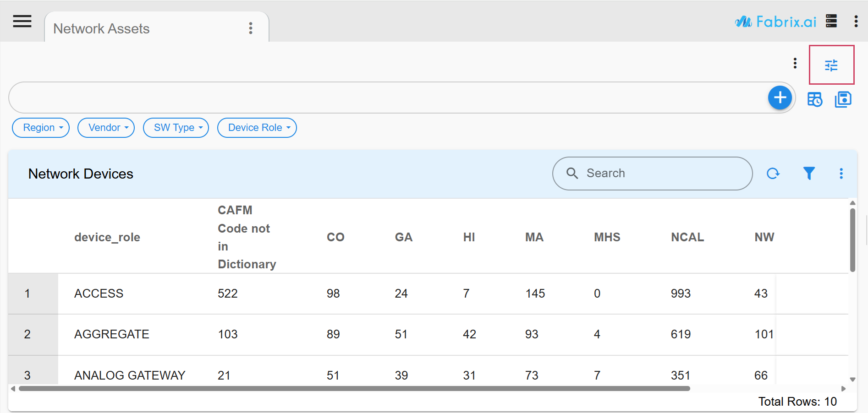Refresh the Network Devices table
This screenshot has height=413, width=868.
[x=773, y=174]
